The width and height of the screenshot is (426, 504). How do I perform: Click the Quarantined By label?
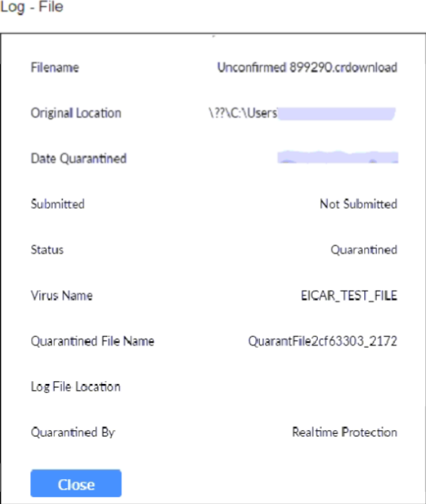point(73,432)
